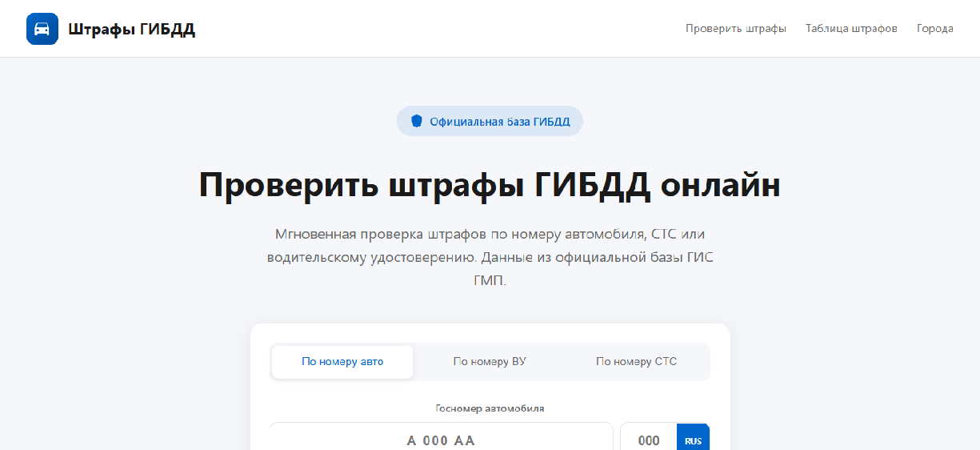Click the Госномер автомобиля label

coord(490,408)
